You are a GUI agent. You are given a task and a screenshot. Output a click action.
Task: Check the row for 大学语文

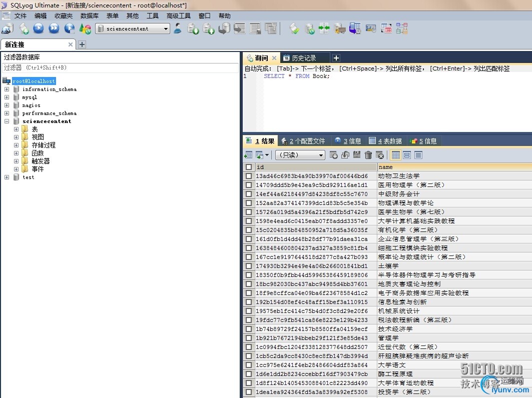click(249, 365)
